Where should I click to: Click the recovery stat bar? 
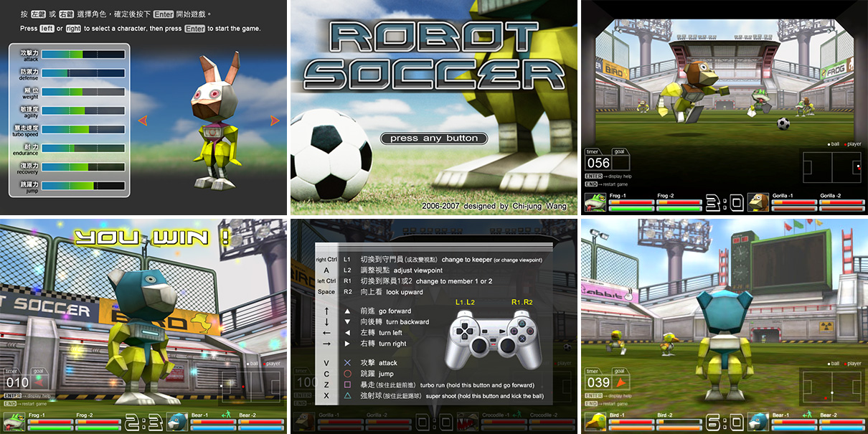click(85, 166)
